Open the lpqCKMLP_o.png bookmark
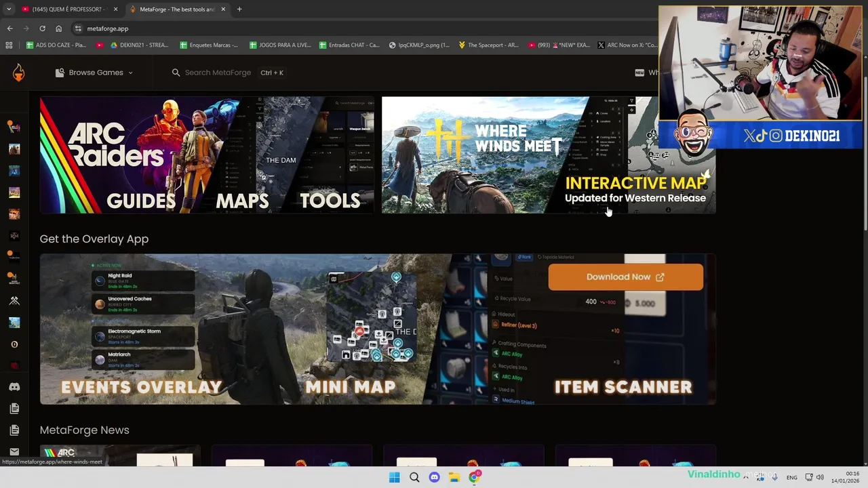868x488 pixels. pos(419,45)
